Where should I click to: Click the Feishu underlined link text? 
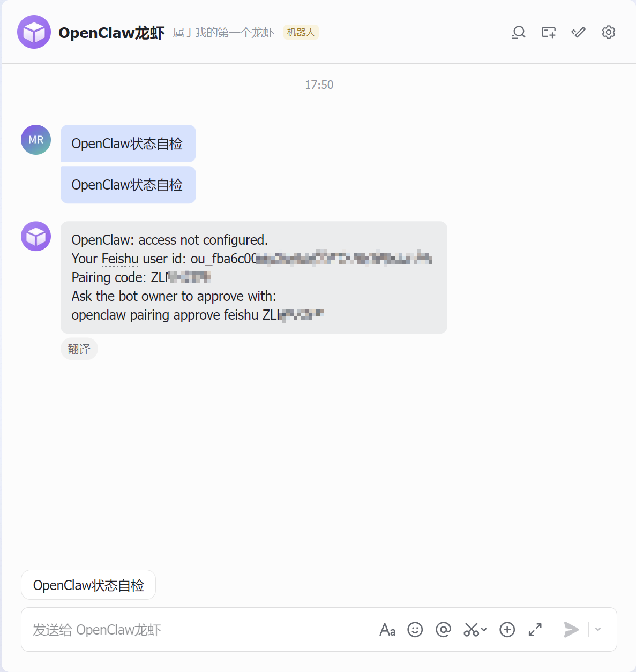pos(120,259)
